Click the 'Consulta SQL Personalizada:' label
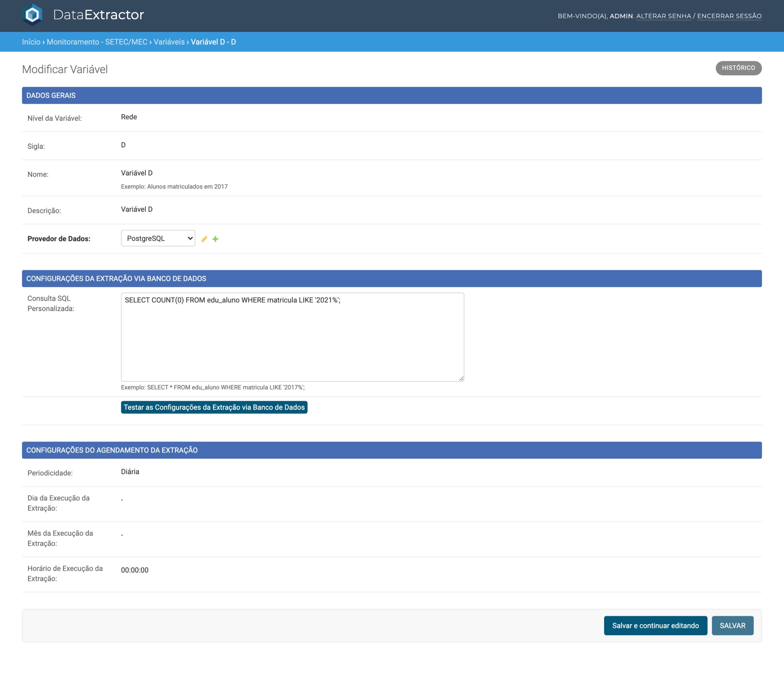784x675 pixels. [51, 303]
